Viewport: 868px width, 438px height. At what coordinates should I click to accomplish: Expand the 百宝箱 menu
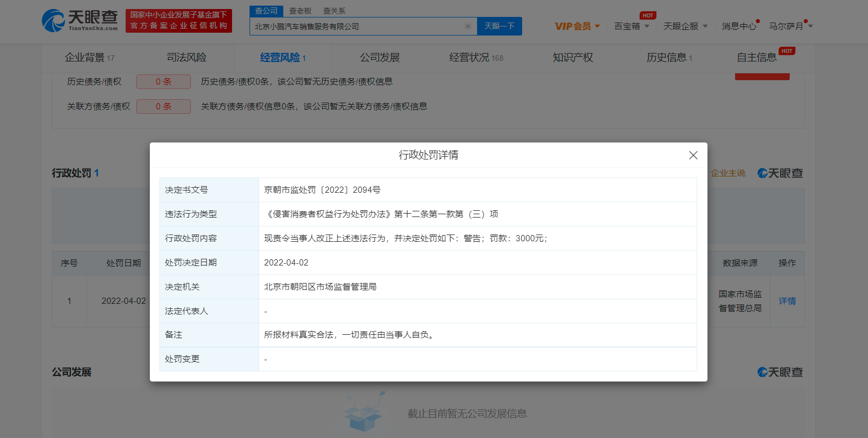click(x=631, y=26)
